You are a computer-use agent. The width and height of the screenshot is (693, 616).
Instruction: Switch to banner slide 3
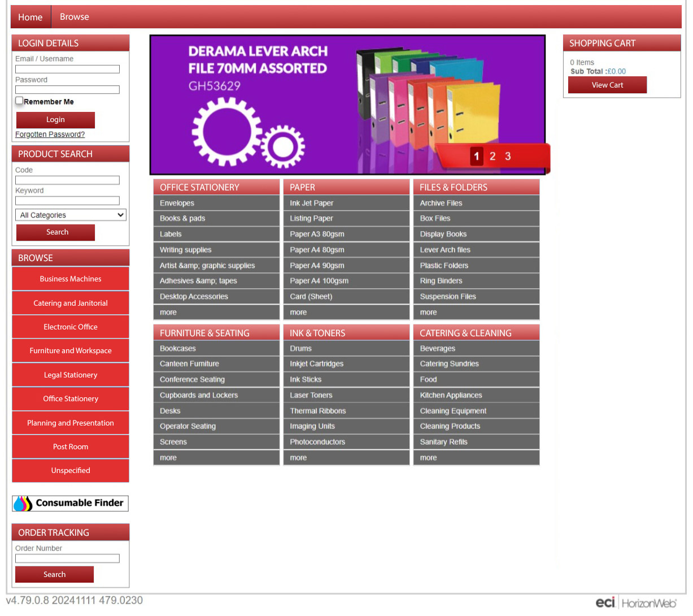pos(508,156)
